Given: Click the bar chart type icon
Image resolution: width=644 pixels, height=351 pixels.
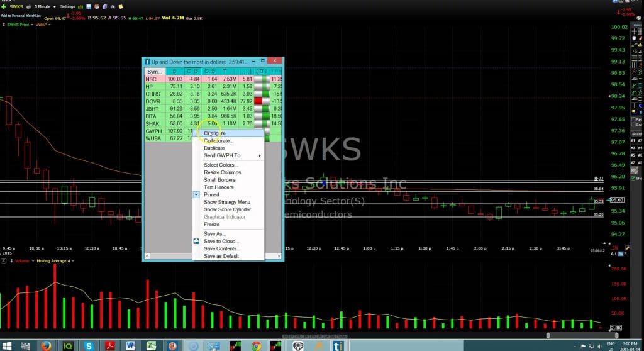Looking at the screenshot, I should pyautogui.click(x=80, y=6).
